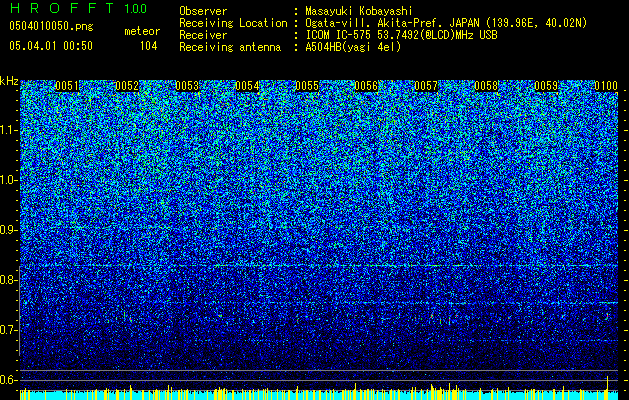Select the 0054 time marker label
The height and width of the screenshot is (400, 629).
click(247, 86)
